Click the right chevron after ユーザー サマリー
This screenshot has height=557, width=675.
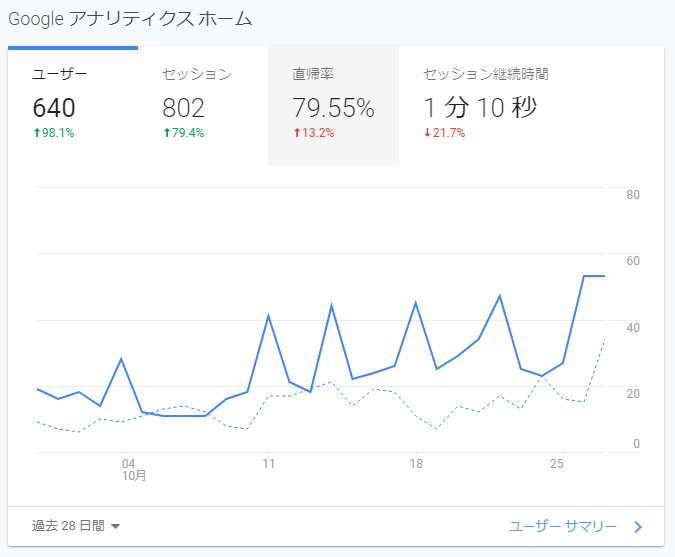coord(639,526)
